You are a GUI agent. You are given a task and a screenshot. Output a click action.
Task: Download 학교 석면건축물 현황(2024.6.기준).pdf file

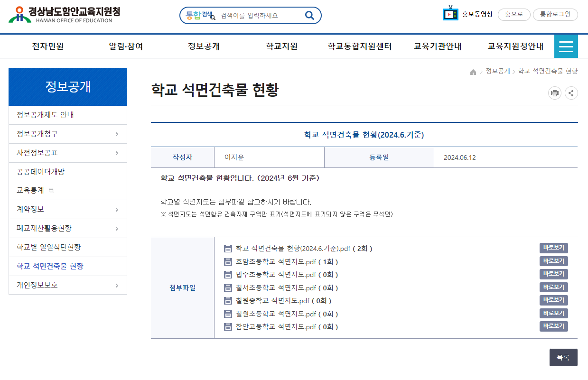coord(293,249)
